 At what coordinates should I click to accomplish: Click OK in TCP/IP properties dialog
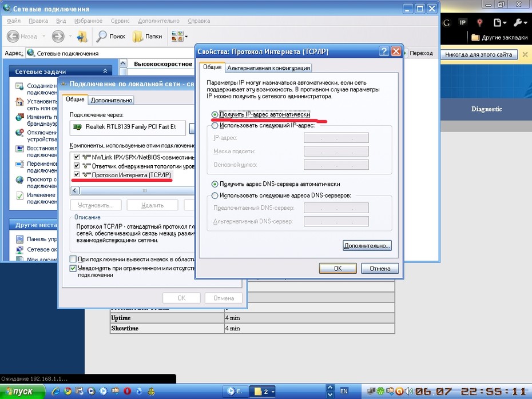point(338,269)
